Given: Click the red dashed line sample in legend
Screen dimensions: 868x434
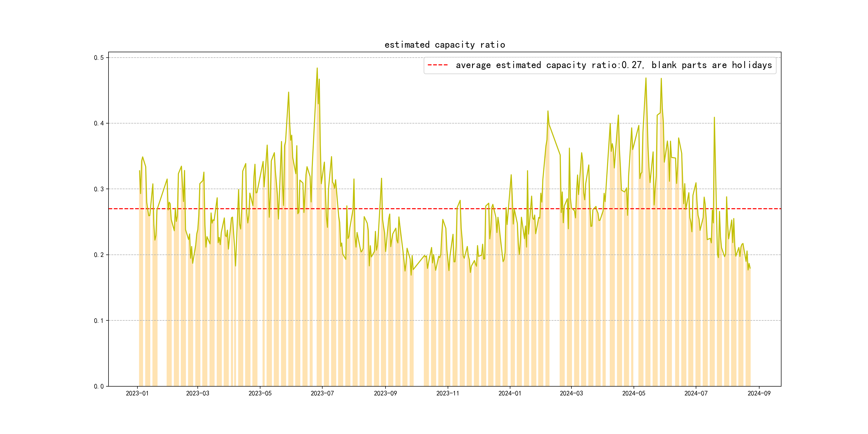Looking at the screenshot, I should (x=437, y=65).
